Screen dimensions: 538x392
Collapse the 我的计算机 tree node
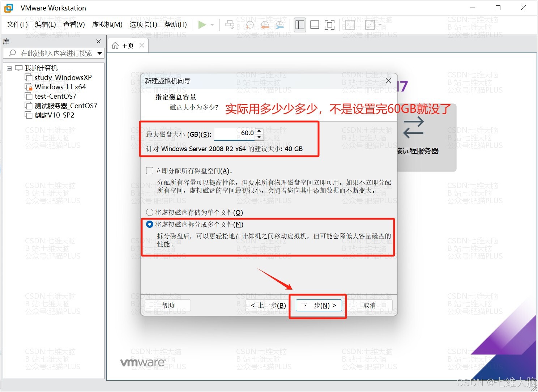pyautogui.click(x=9, y=68)
